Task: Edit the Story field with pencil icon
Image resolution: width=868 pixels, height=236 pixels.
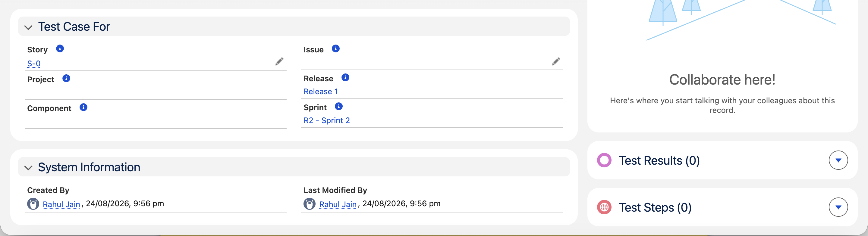Action: click(x=279, y=61)
